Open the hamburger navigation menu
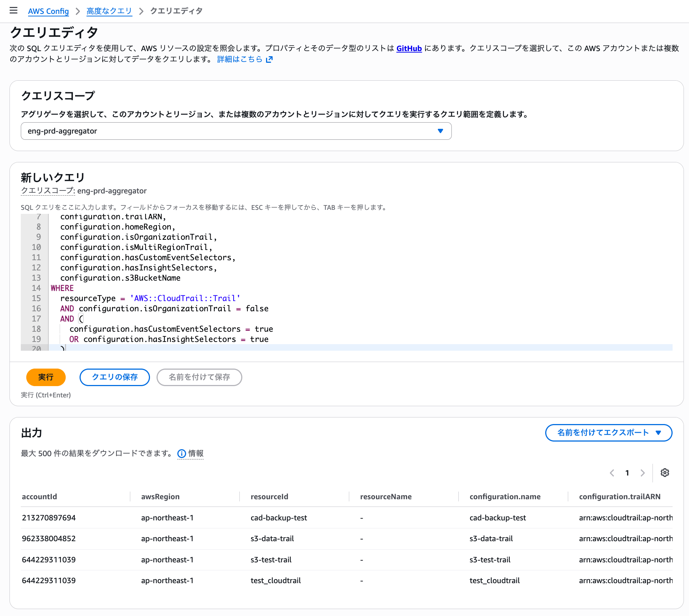The width and height of the screenshot is (689, 616). 14,11
